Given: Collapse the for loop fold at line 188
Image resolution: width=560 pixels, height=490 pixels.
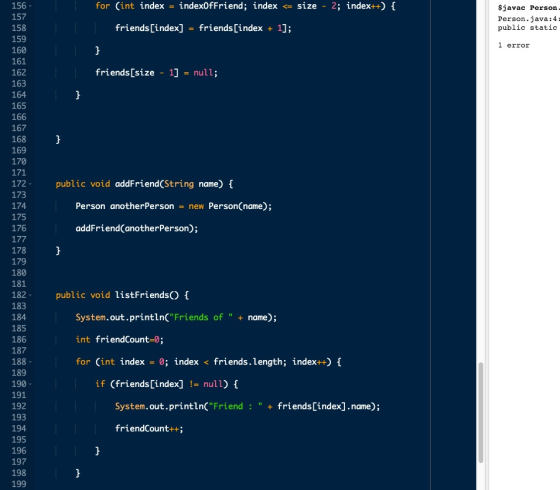Looking at the screenshot, I should coord(30,362).
